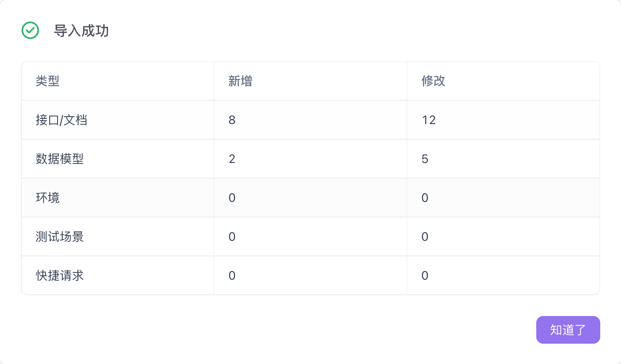
Task: Click the 测试场景 row label
Action: (x=60, y=236)
